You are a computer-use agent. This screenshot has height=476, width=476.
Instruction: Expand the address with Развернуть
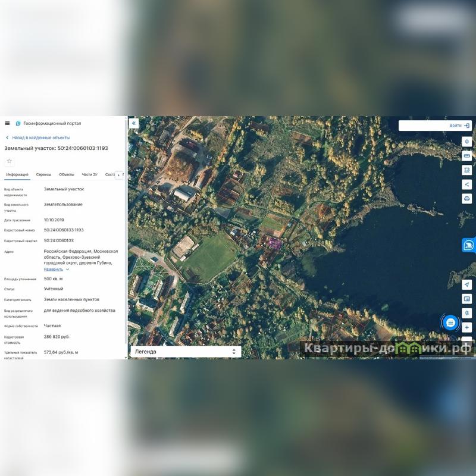click(56, 270)
